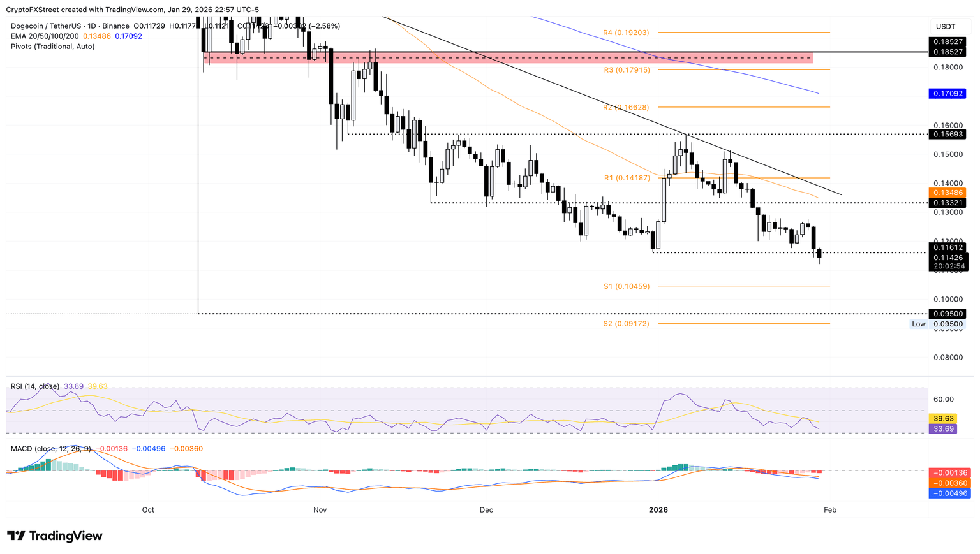
Task: Click the orange 0.13486 EMA price tag
Action: click(947, 193)
